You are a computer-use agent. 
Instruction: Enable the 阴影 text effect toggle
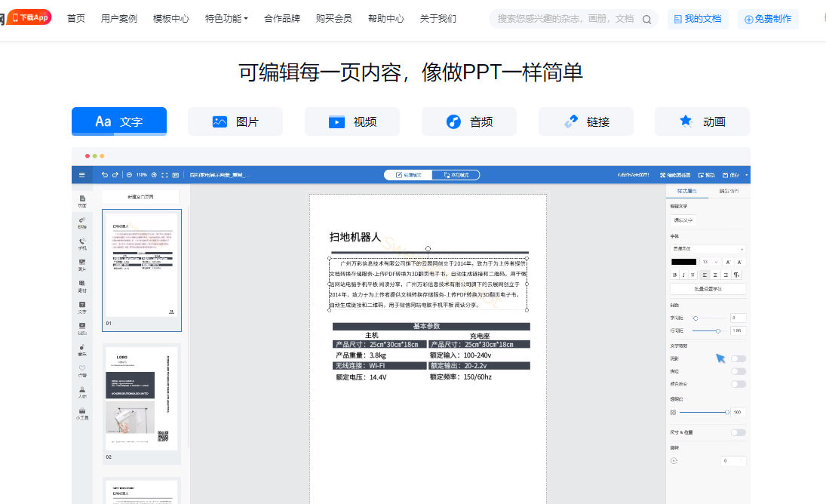pyautogui.click(x=737, y=358)
